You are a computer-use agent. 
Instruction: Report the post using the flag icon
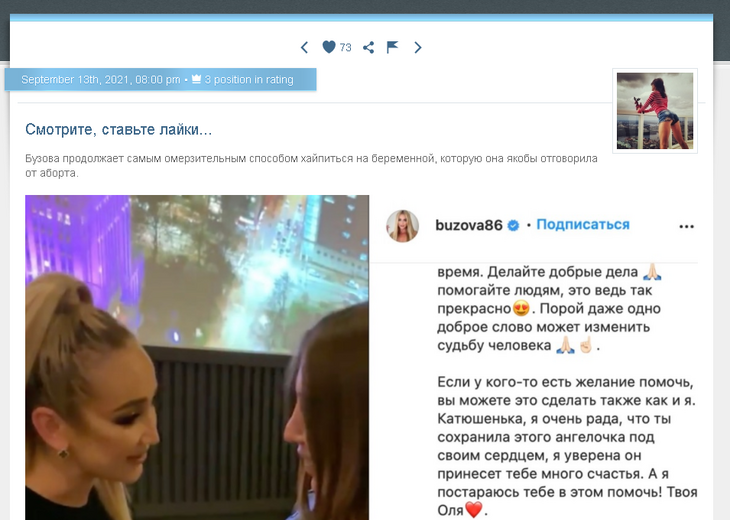pyautogui.click(x=393, y=47)
